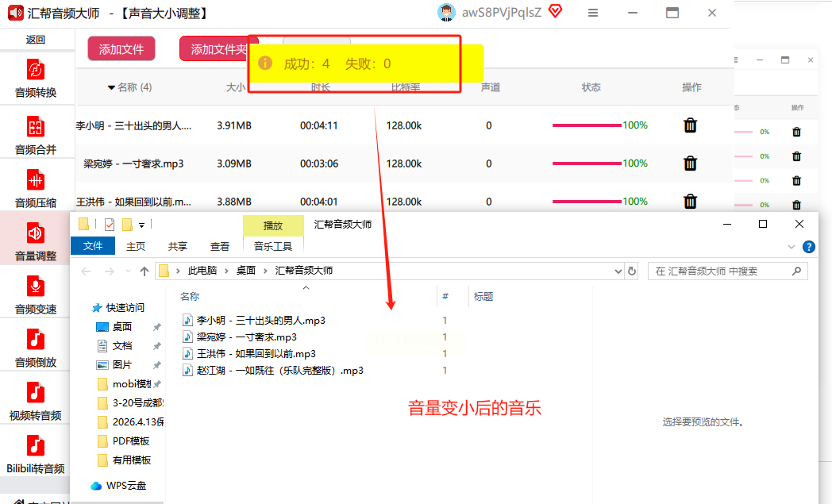Open the 音频变速 audio speed tool
The height and width of the screenshot is (504, 832).
[36, 295]
